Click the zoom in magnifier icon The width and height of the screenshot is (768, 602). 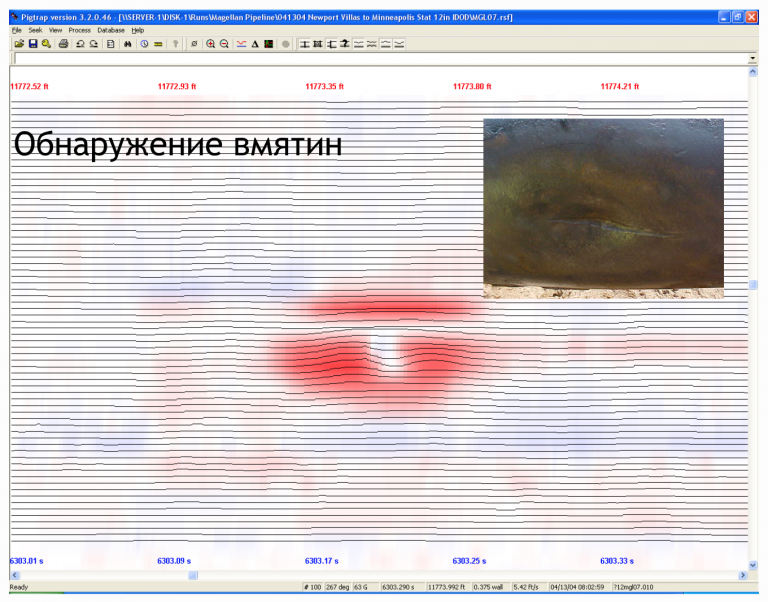click(x=211, y=44)
